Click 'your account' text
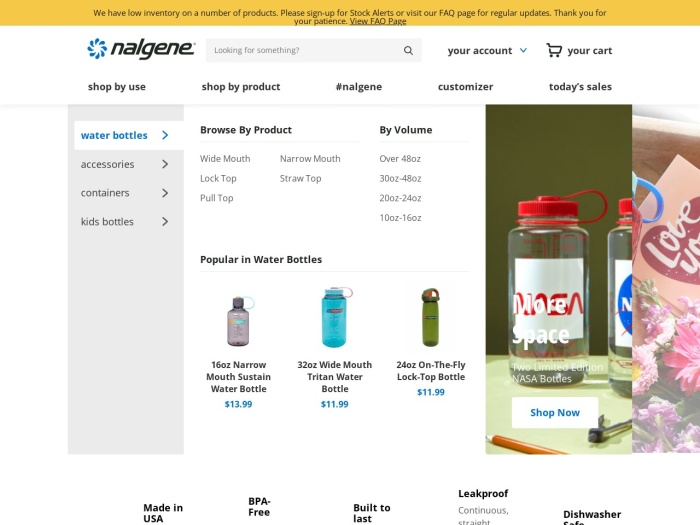Screen dimensions: 700x525 [480, 50]
